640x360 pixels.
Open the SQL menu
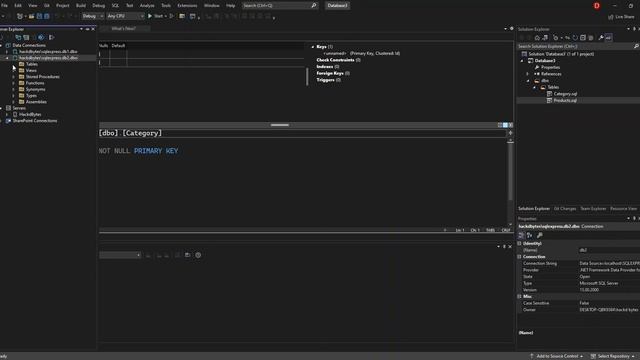coord(115,5)
